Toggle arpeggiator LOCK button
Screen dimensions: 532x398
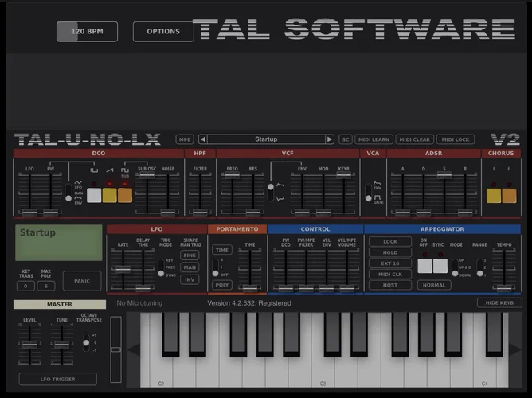click(390, 242)
